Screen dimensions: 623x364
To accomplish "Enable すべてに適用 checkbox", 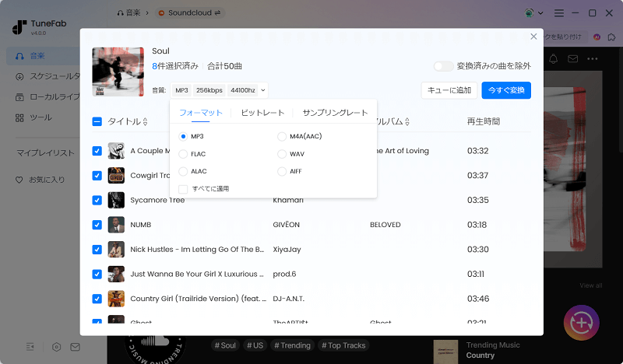I will click(183, 189).
